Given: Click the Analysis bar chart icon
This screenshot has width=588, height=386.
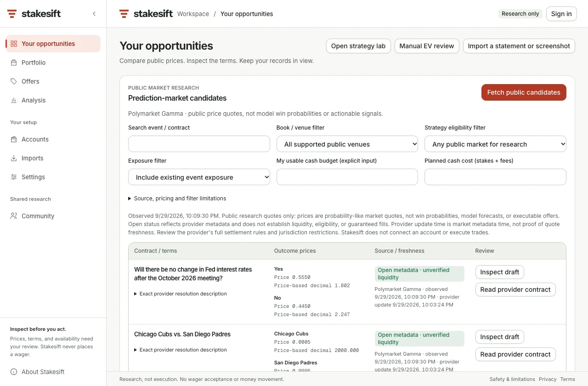Looking at the screenshot, I should (x=14, y=100).
